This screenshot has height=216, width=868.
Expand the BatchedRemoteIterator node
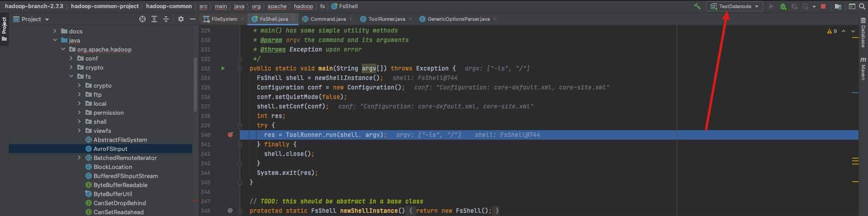[x=79, y=158]
